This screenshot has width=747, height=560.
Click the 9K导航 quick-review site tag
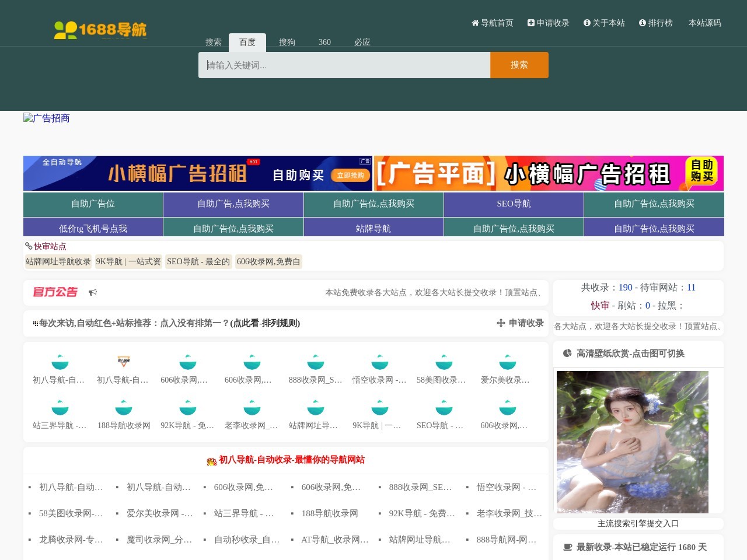128,261
